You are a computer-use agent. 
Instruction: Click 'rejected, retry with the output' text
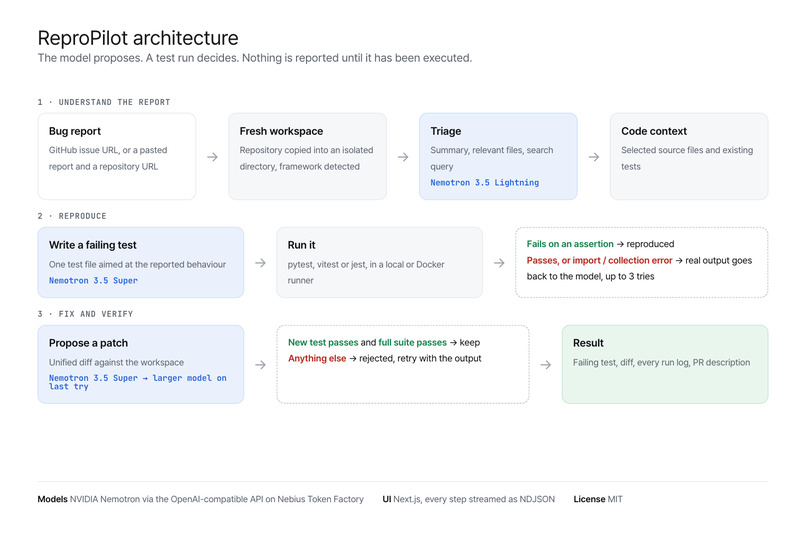tap(420, 359)
